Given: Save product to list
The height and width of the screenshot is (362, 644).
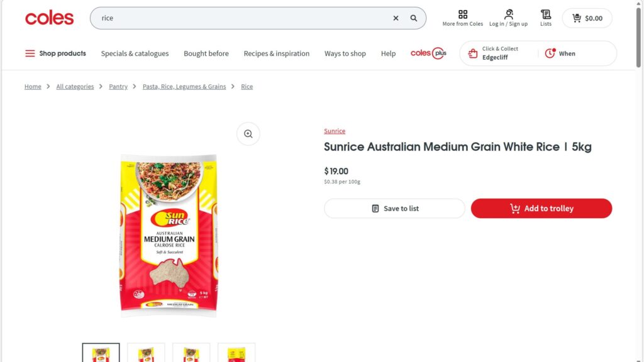Looking at the screenshot, I should [x=394, y=209].
